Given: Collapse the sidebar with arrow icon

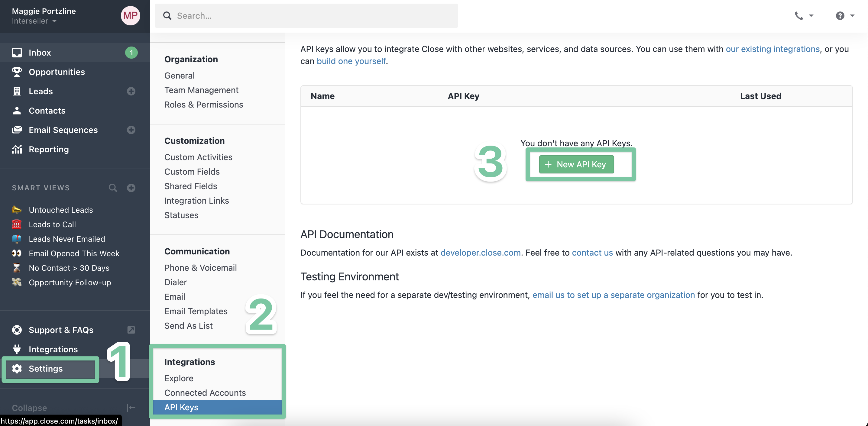Looking at the screenshot, I should 131,408.
